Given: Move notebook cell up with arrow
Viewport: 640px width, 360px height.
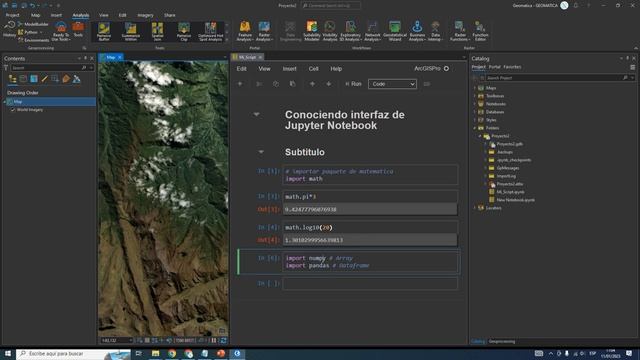Looking at the screenshot, I should (x=312, y=84).
